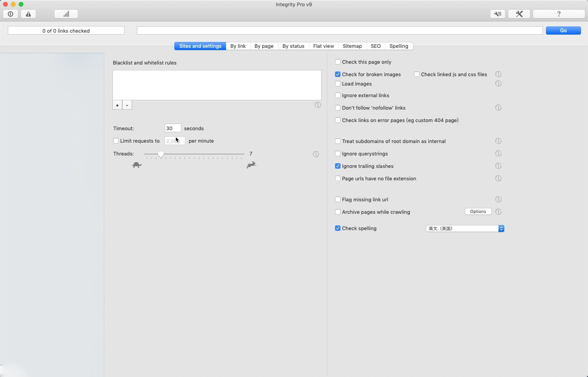Screen dimensions: 588x377
Task: Open the By status tab
Action: point(293,46)
